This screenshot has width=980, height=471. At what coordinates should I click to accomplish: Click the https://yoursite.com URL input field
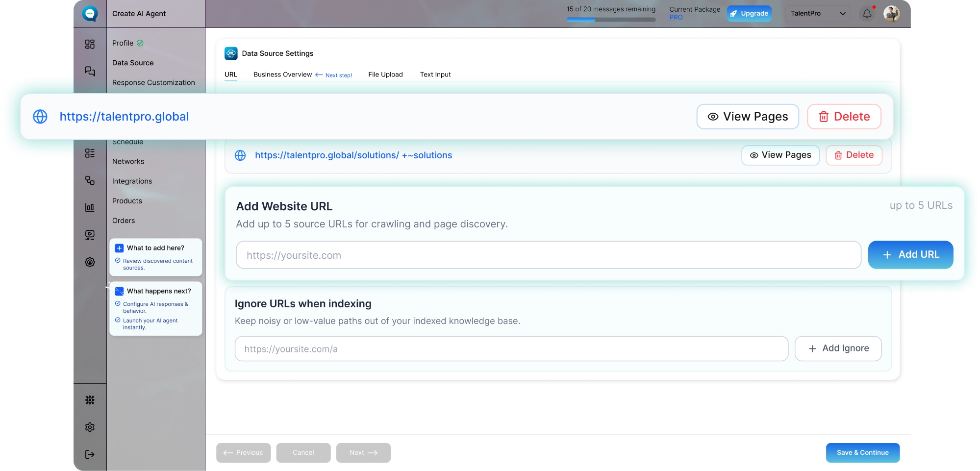coord(549,255)
